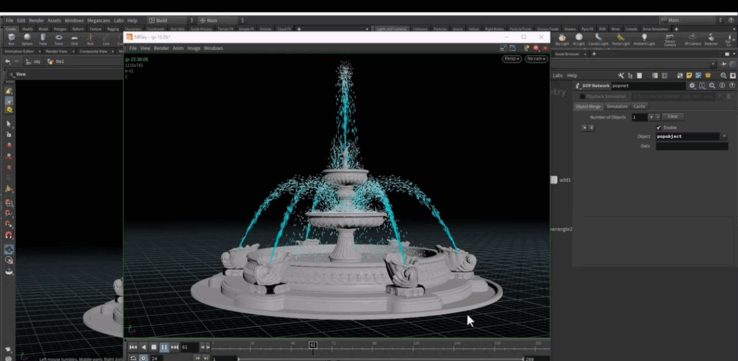Toggle the Playback Simulation checkbox

[582, 96]
